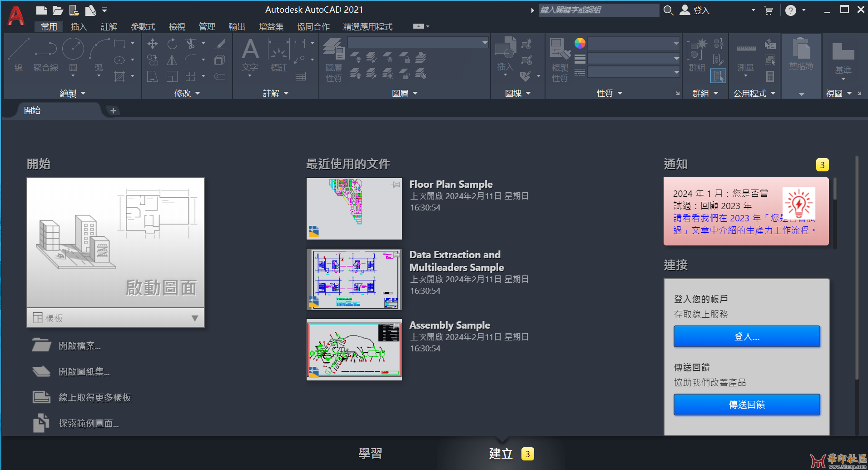The image size is (868, 470).
Task: Add a new drawing tab with plus
Action: pos(113,110)
